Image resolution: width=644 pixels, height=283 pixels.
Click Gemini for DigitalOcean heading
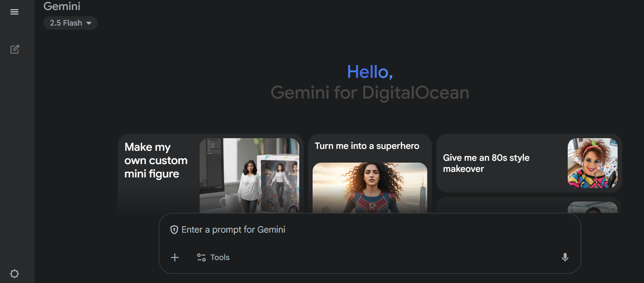point(370,93)
